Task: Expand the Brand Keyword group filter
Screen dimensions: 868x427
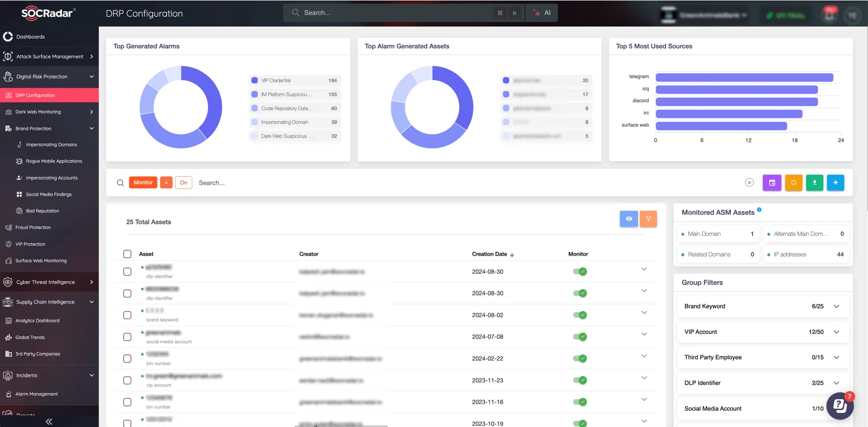Action: (x=836, y=307)
